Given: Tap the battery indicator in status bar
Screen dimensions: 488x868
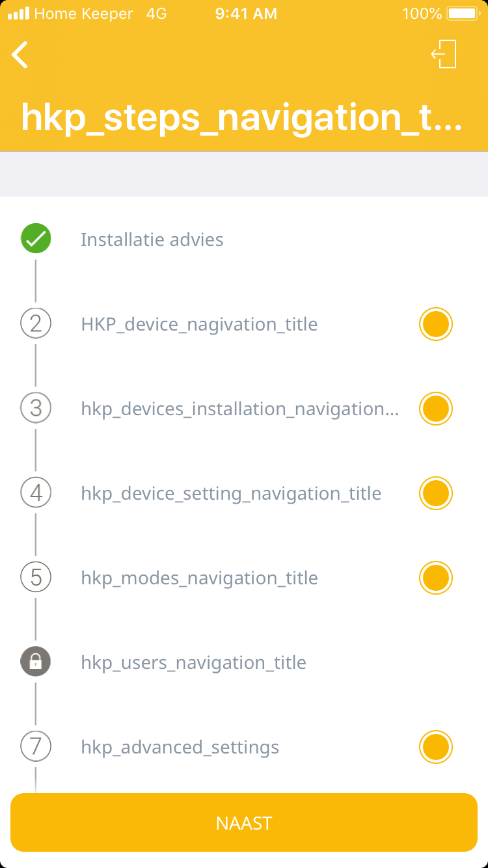Looking at the screenshot, I should point(463,14).
